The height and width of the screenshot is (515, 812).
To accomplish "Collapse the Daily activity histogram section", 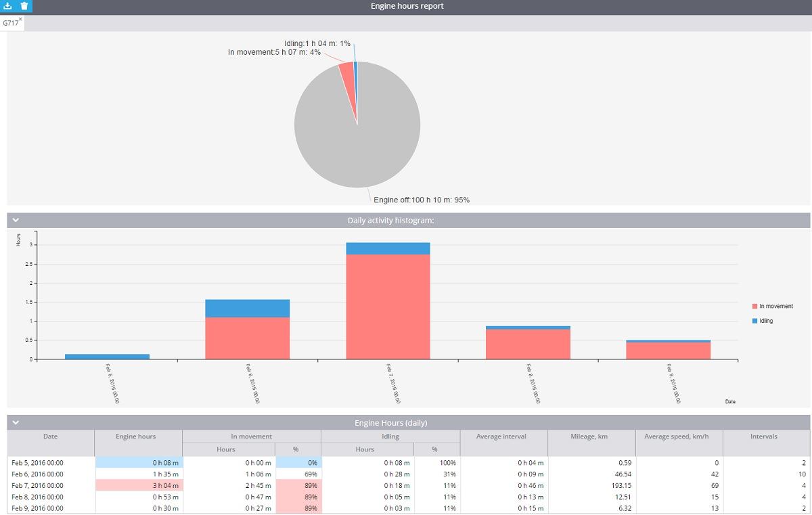I will [x=16, y=220].
